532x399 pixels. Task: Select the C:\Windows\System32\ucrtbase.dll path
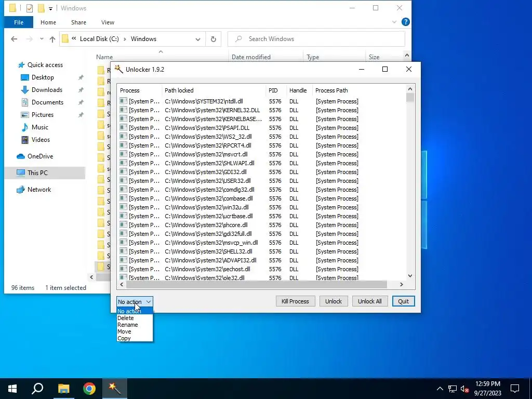209,216
